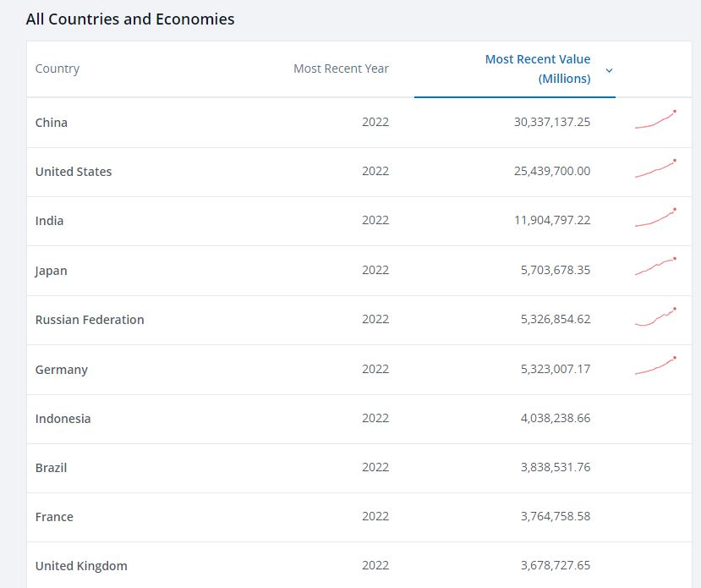Viewport: 701px width, 588px height.
Task: Open Japan's sparkline trend chart
Action: 655,267
